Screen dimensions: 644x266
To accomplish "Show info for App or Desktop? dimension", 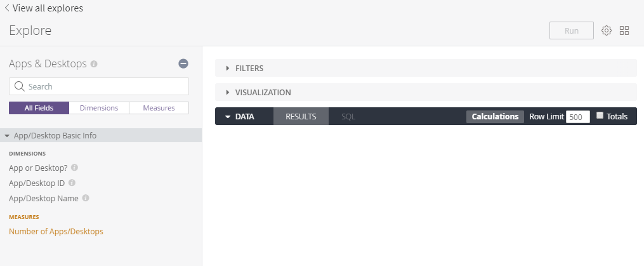I will coord(74,168).
